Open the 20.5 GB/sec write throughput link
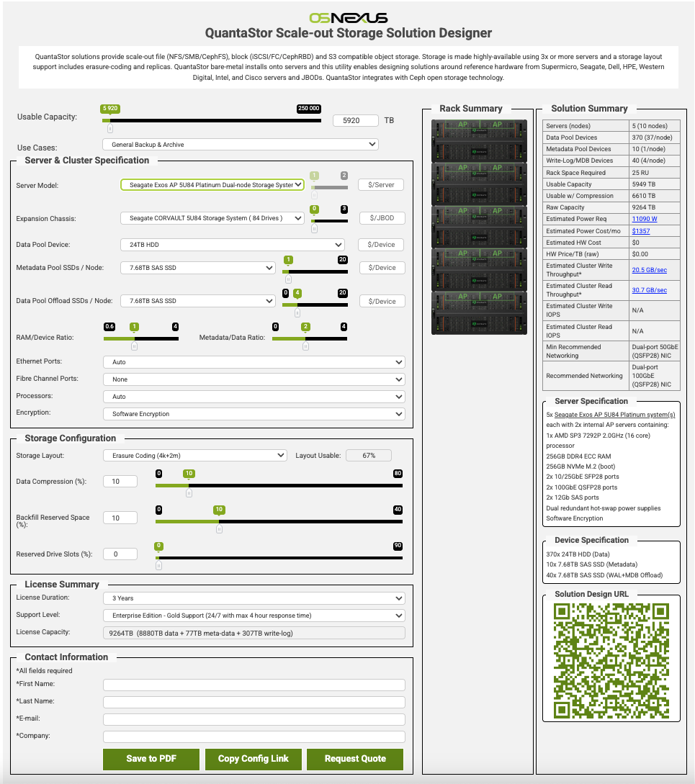The width and height of the screenshot is (695, 784). 649,270
